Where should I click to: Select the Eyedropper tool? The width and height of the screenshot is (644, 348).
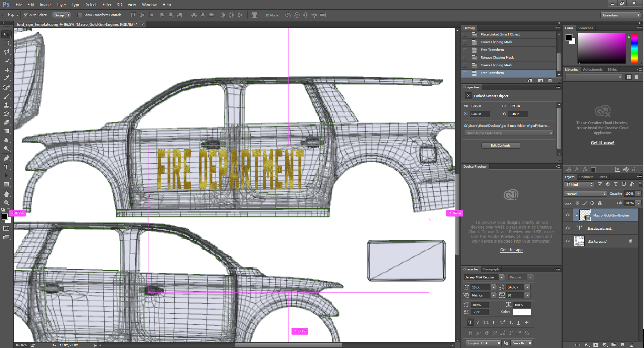pos(6,78)
